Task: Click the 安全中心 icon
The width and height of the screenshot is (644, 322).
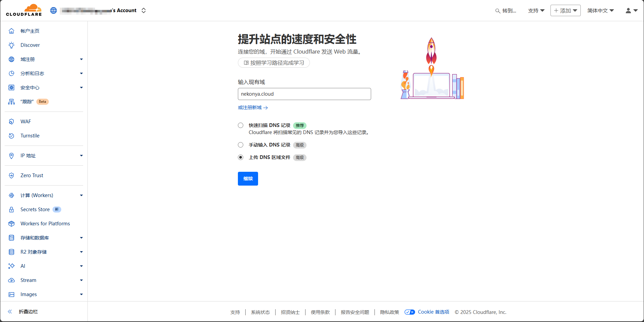Action: [11, 88]
